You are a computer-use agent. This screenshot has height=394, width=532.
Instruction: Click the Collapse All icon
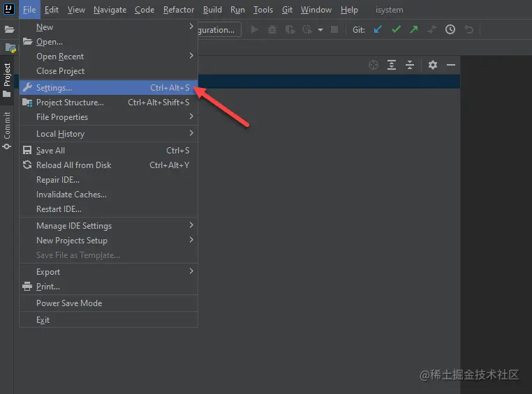410,65
